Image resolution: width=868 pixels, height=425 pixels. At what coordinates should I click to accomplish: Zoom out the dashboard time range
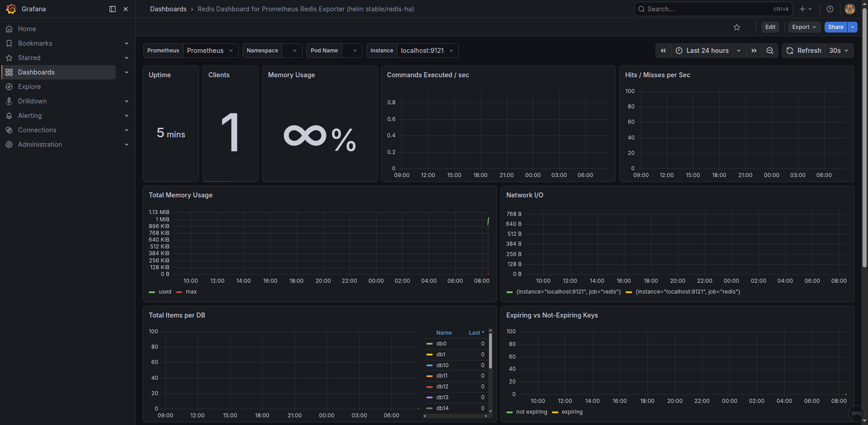770,51
